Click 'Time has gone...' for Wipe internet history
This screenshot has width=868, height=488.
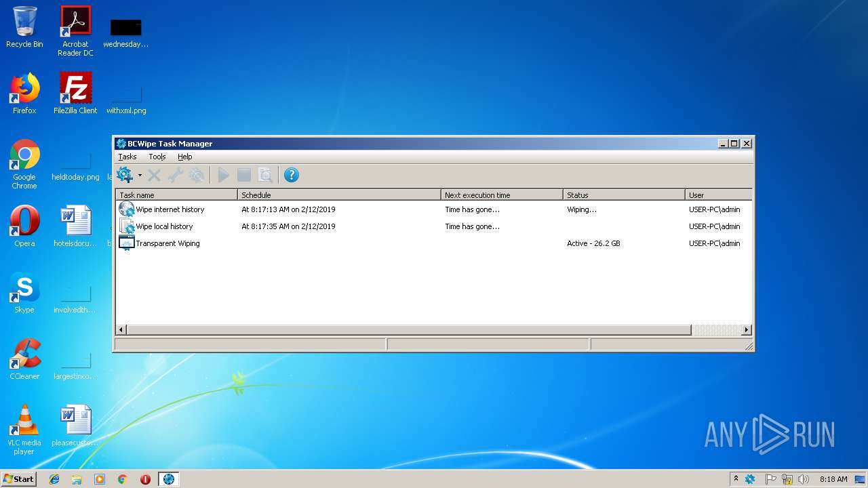pos(472,209)
